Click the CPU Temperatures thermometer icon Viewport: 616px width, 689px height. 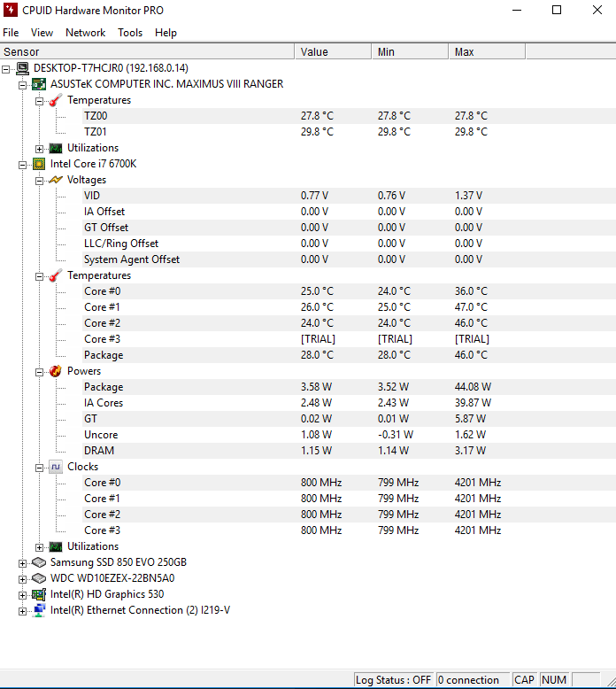(56, 275)
